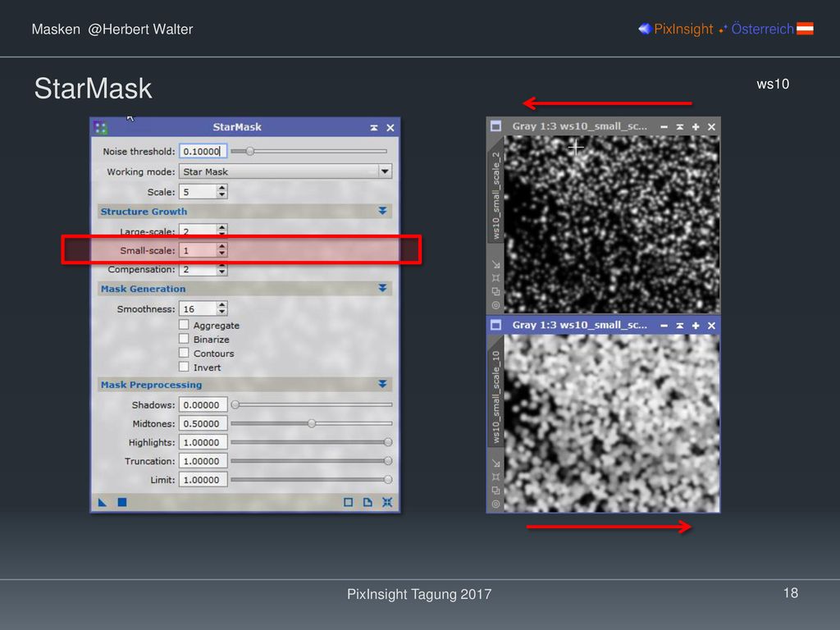Click the Small-scale spinner arrows
The width and height of the screenshot is (840, 630).
(221, 249)
